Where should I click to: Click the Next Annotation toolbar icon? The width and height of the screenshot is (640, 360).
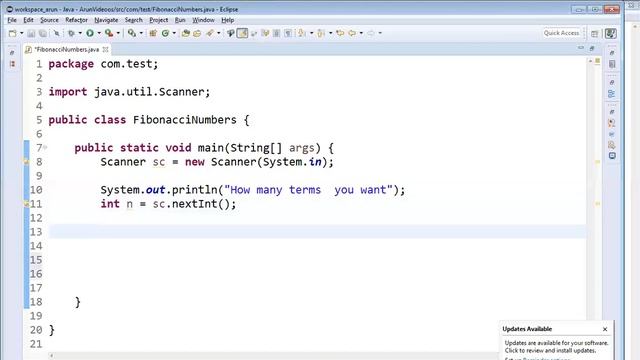coord(301,33)
